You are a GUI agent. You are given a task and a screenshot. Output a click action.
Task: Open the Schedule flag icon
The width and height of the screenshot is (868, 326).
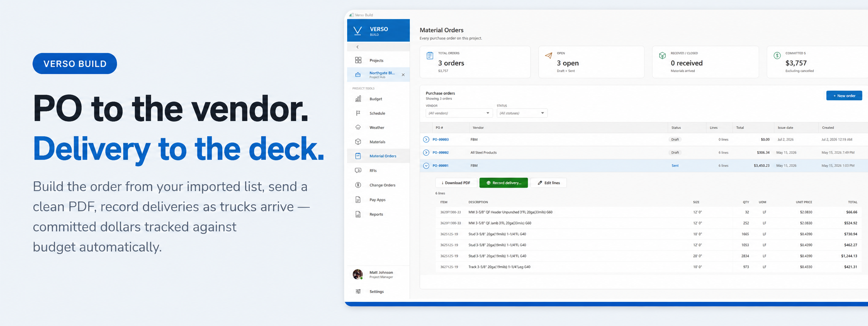tap(358, 113)
